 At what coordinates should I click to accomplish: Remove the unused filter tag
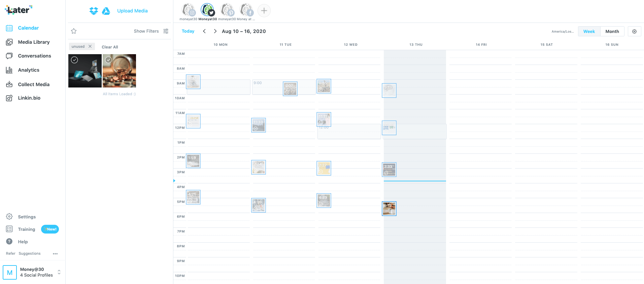90,46
